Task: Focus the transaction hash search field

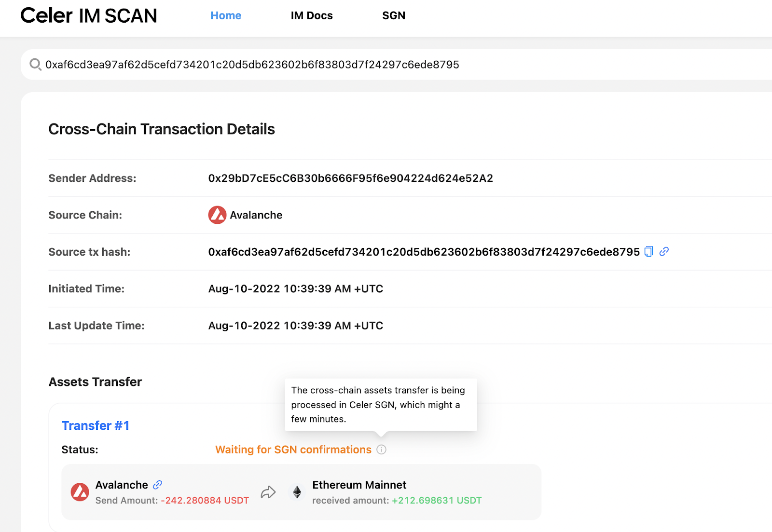Action: pos(338,65)
